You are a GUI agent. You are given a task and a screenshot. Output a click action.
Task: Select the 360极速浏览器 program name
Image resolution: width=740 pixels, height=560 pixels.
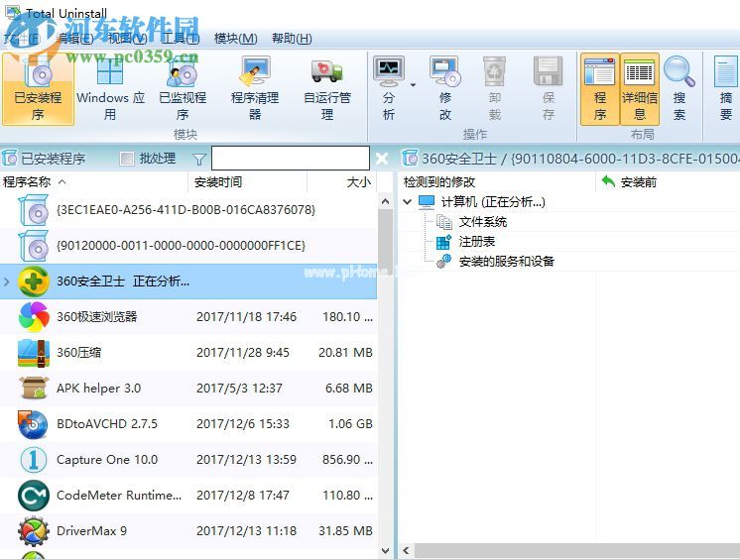[x=97, y=317]
